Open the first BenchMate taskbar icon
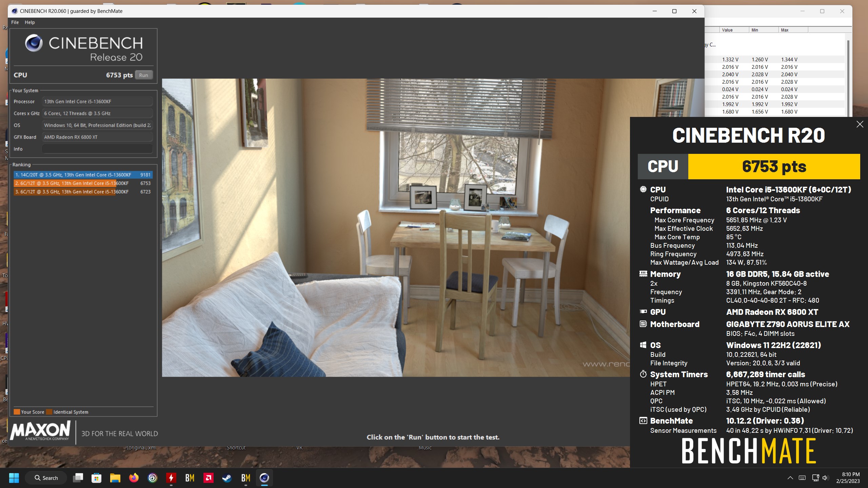This screenshot has height=488, width=868. (x=190, y=478)
